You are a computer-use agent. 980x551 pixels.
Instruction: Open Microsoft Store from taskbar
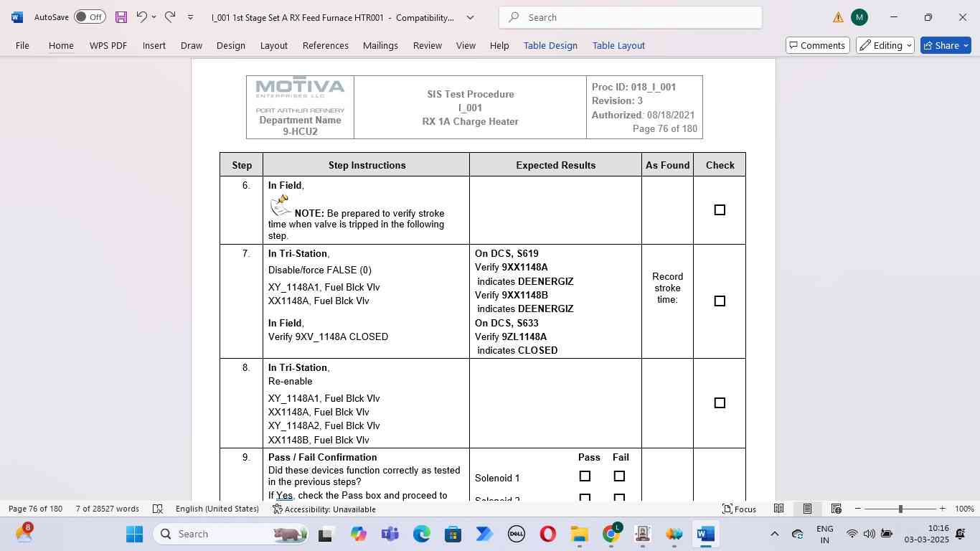click(x=453, y=534)
